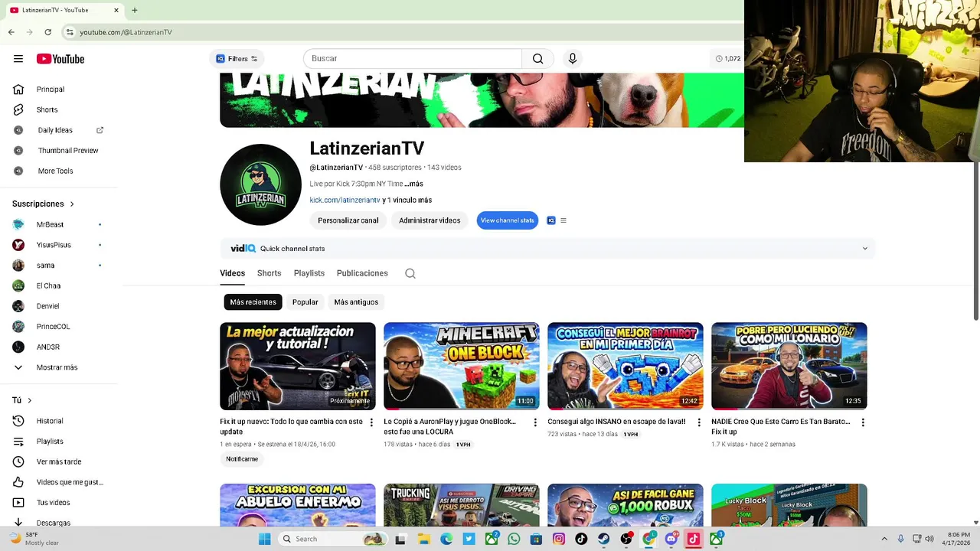Open Videos que me gustan
The height and width of the screenshot is (551, 980).
(x=70, y=482)
